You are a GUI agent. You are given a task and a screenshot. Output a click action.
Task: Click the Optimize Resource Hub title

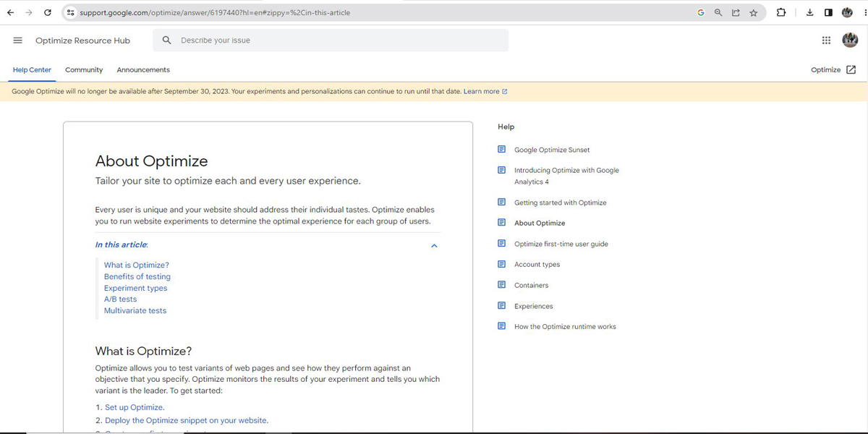(x=82, y=41)
